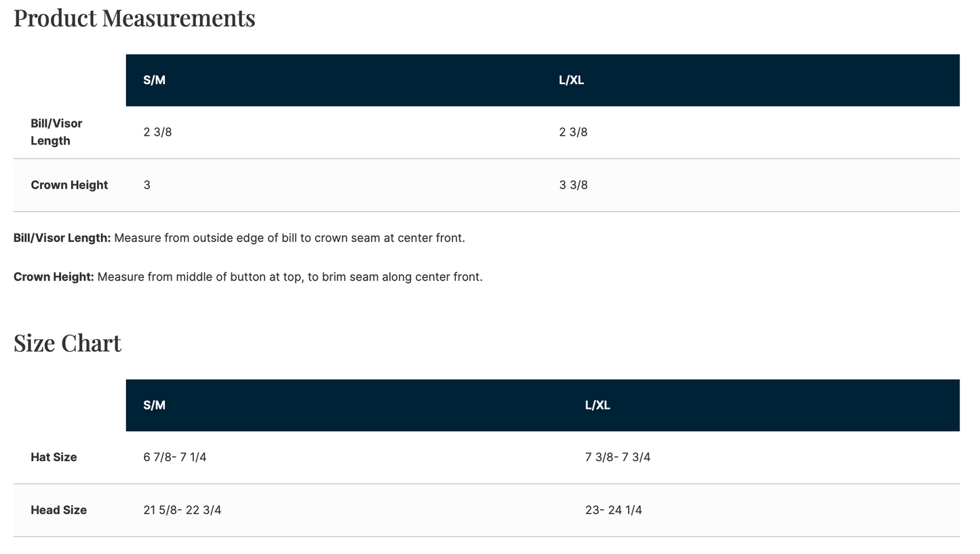
Task: Click the Product Measurements heading
Action: coord(134,18)
